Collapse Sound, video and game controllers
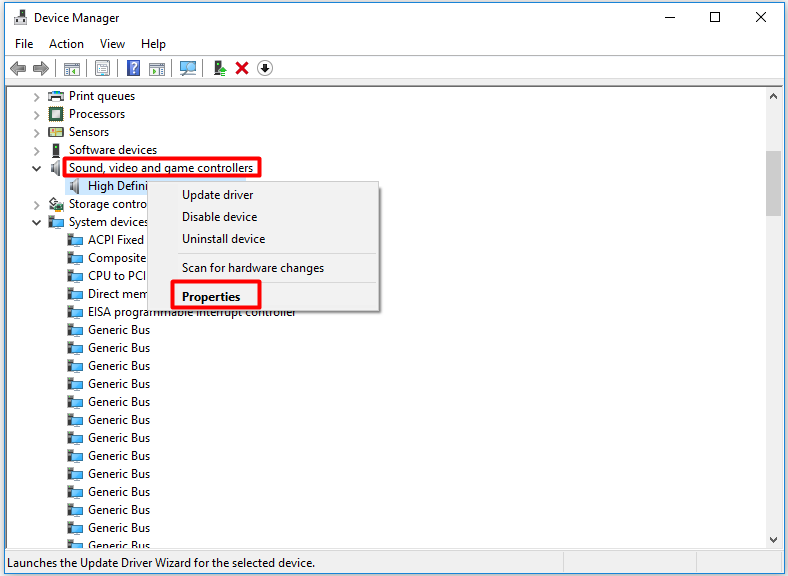This screenshot has height=576, width=788. click(x=36, y=168)
